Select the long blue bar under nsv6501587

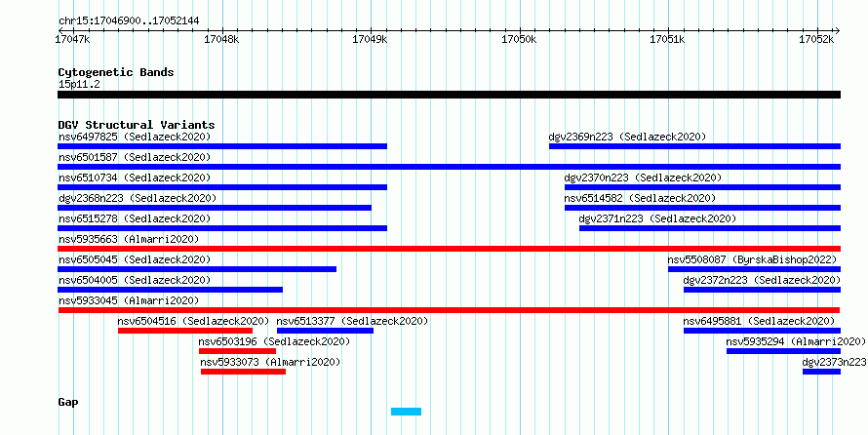[x=449, y=167]
